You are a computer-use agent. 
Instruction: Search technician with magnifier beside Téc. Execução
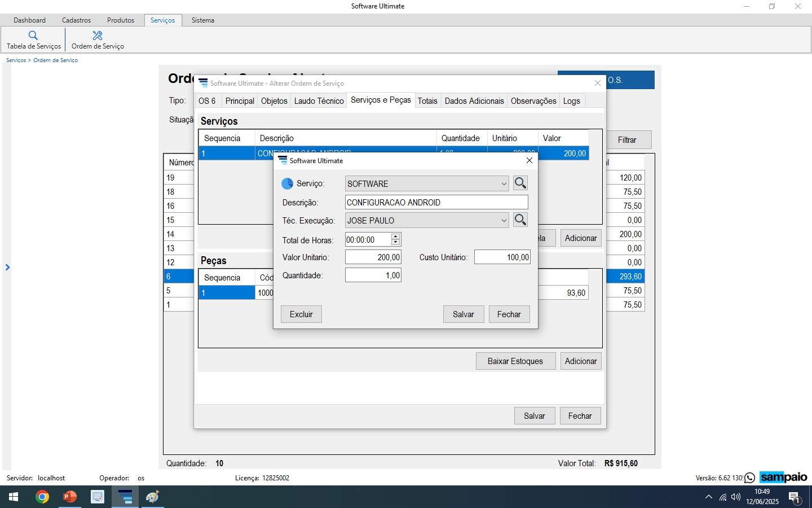click(x=520, y=220)
